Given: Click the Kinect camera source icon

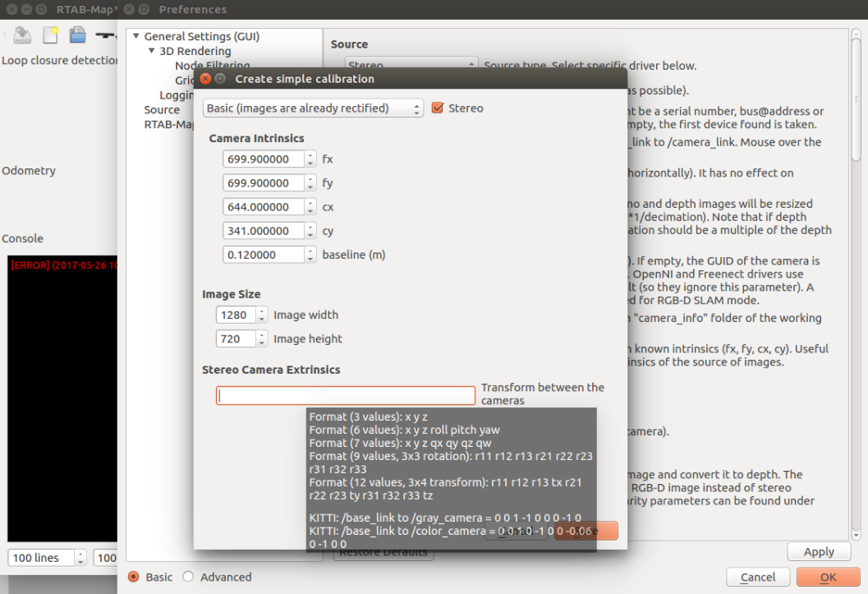Looking at the screenshot, I should click(105, 35).
